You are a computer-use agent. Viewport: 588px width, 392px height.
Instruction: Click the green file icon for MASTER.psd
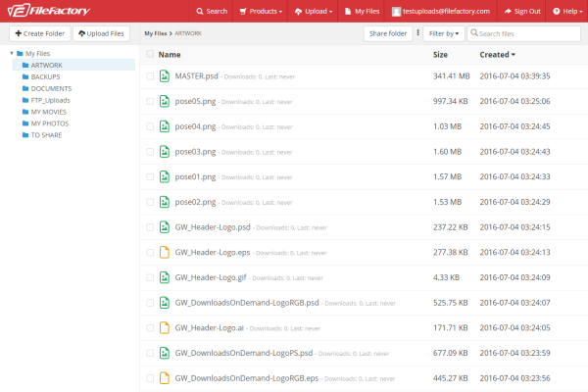(165, 75)
